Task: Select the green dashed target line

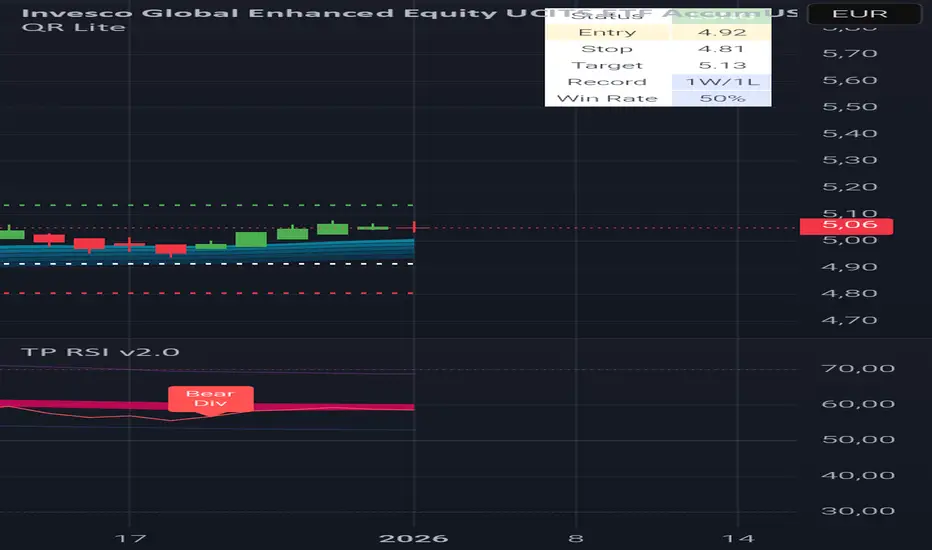Action: click(x=207, y=205)
